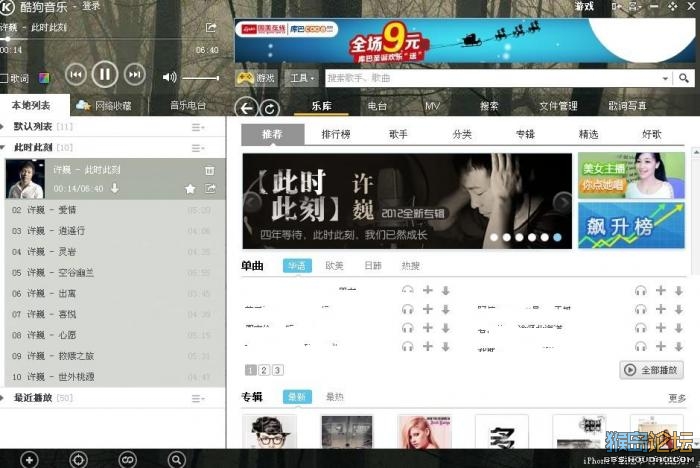Switch to the 本地列表 tab
Viewport: 700px width, 468px height.
(31, 105)
